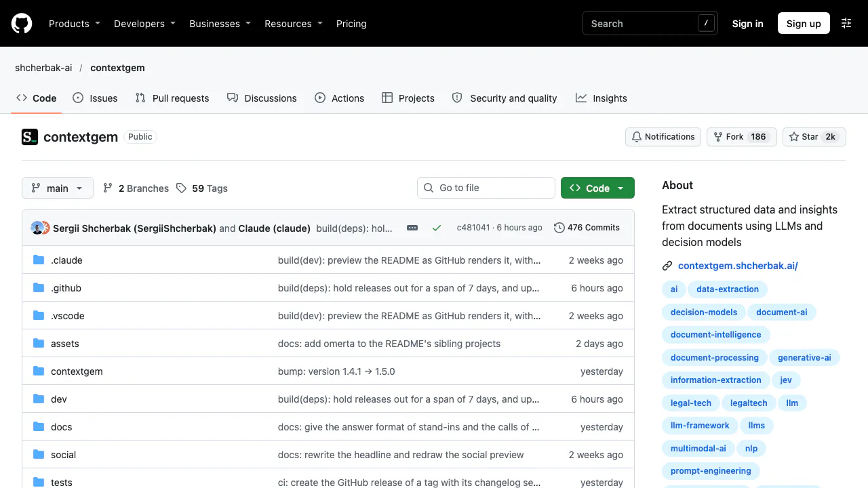Switch to the Actions tab

coord(339,98)
